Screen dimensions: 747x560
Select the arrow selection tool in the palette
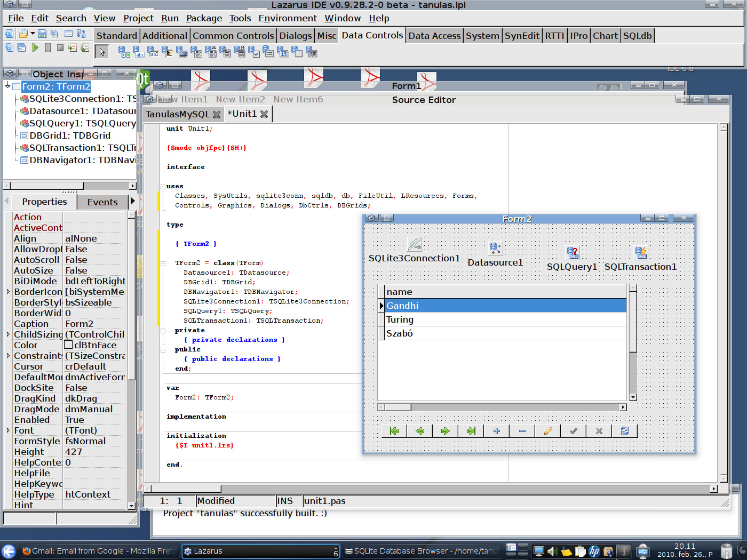tap(102, 52)
